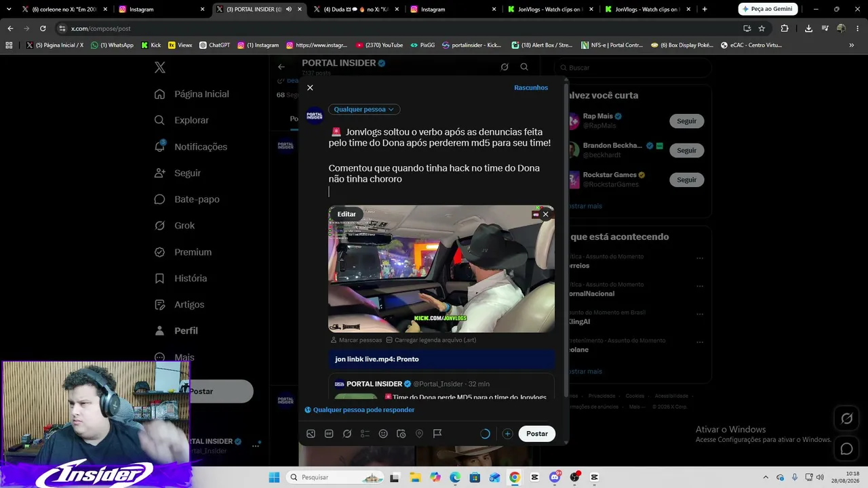The width and height of the screenshot is (868, 488).
Task: Mute the PORTAL INSIDER tab audio
Action: pyautogui.click(x=289, y=9)
